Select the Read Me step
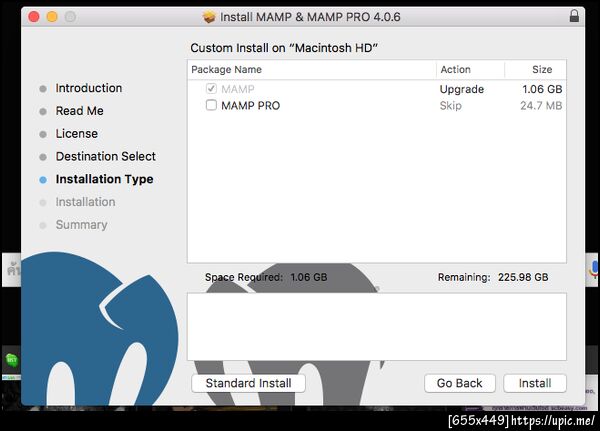The height and width of the screenshot is (431, 600). click(80, 111)
